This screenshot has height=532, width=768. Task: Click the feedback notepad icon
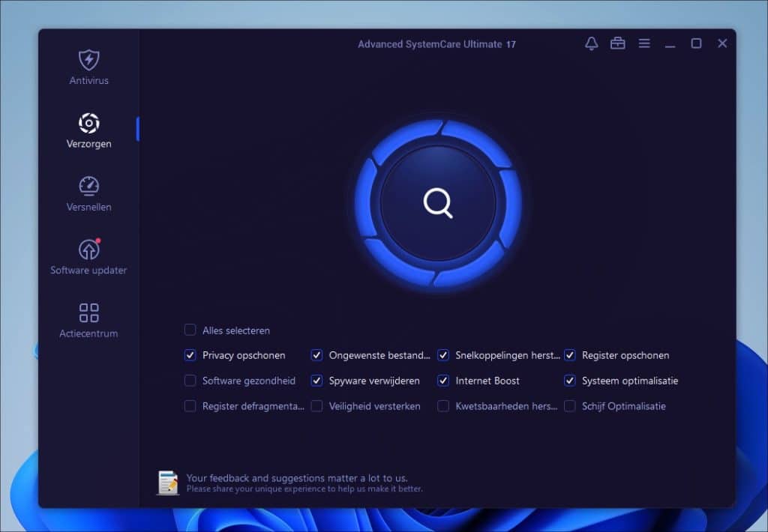point(168,483)
